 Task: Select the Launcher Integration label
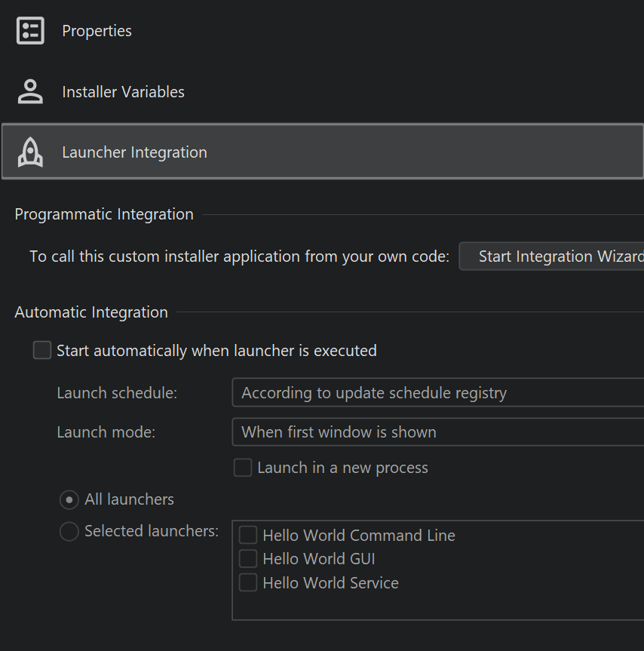pos(134,152)
